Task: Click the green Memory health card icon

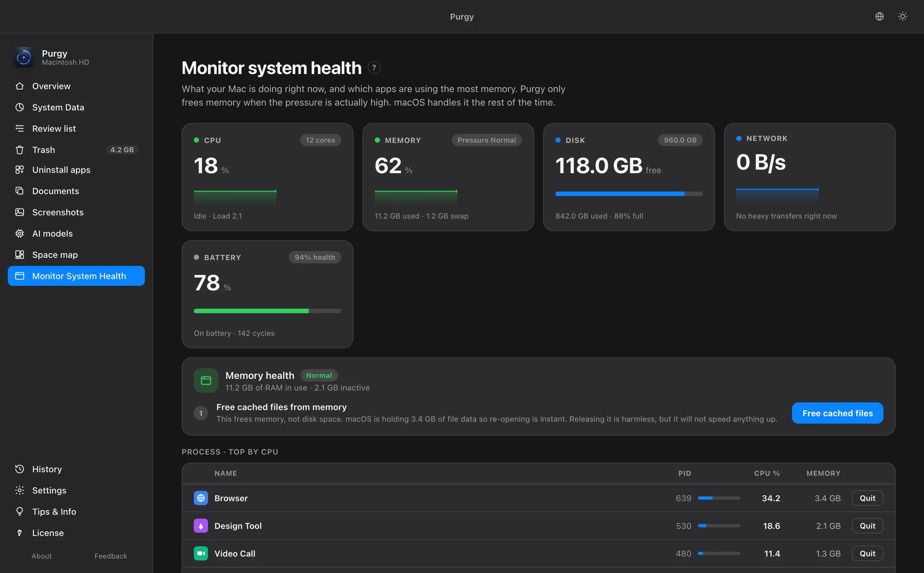Action: tap(206, 380)
